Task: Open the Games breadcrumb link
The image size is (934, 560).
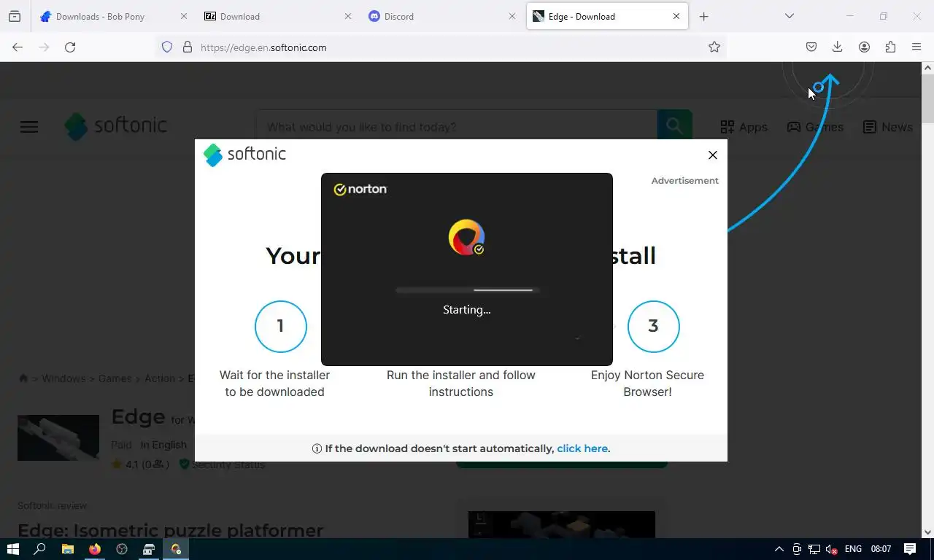Action: pyautogui.click(x=115, y=378)
